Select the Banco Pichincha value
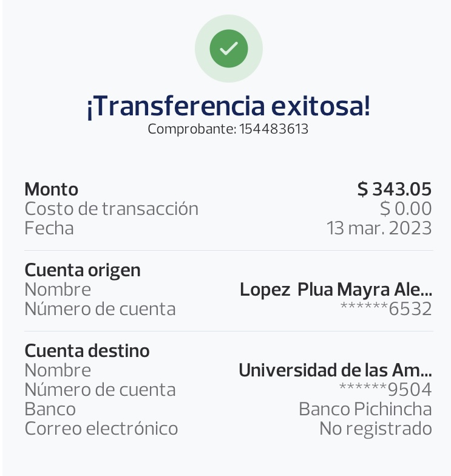 365,409
